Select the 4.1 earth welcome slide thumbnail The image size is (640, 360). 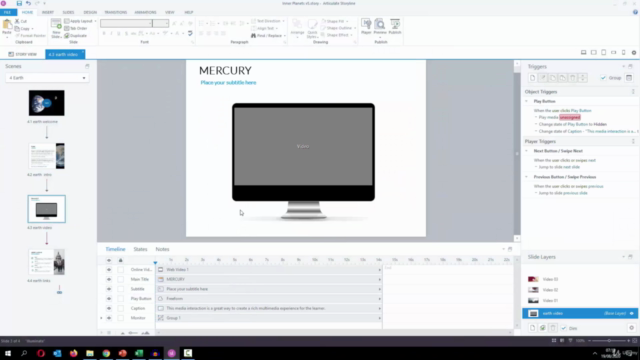tap(47, 103)
